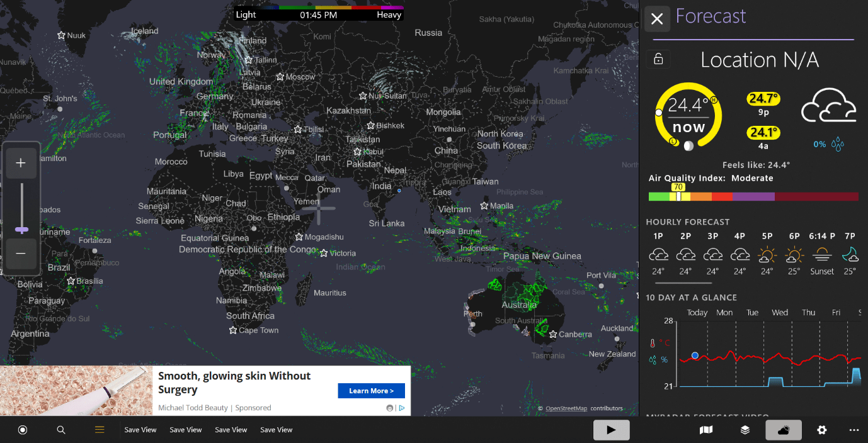Close the Forecast panel
The image size is (868, 443).
point(657,19)
